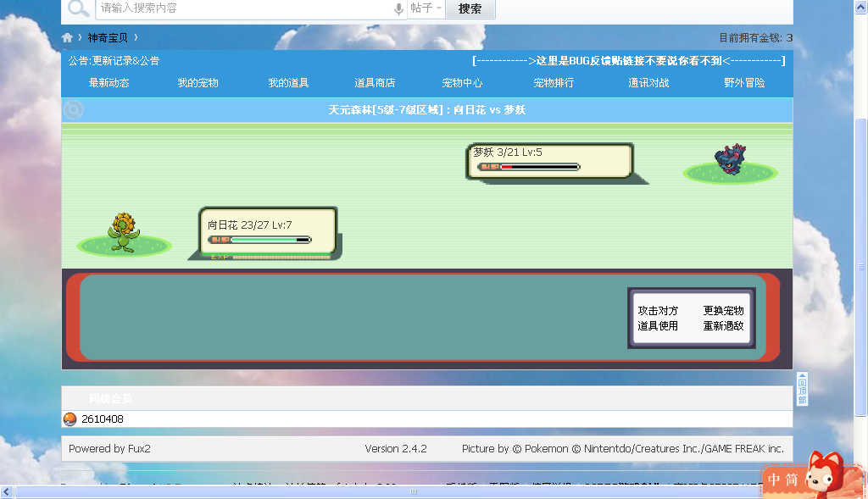The width and height of the screenshot is (868, 499).
Task: Click the Sunflora (向日花) pet sprite
Action: [x=124, y=233]
